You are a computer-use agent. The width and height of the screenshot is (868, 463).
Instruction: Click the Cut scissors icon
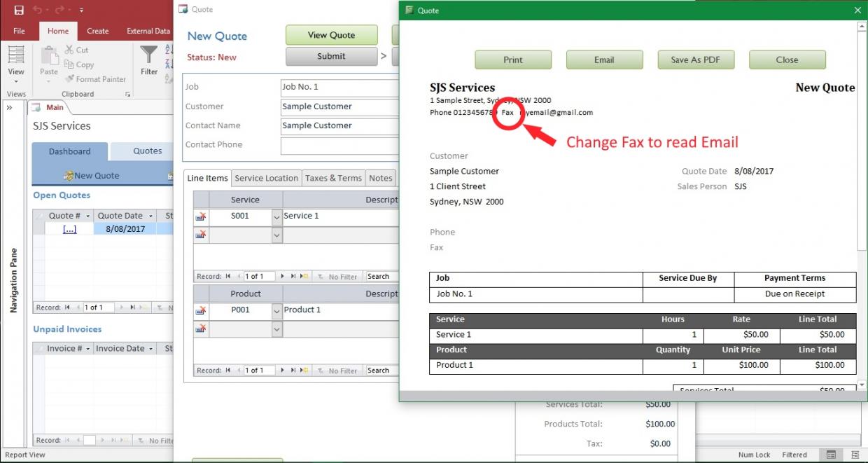(x=70, y=50)
